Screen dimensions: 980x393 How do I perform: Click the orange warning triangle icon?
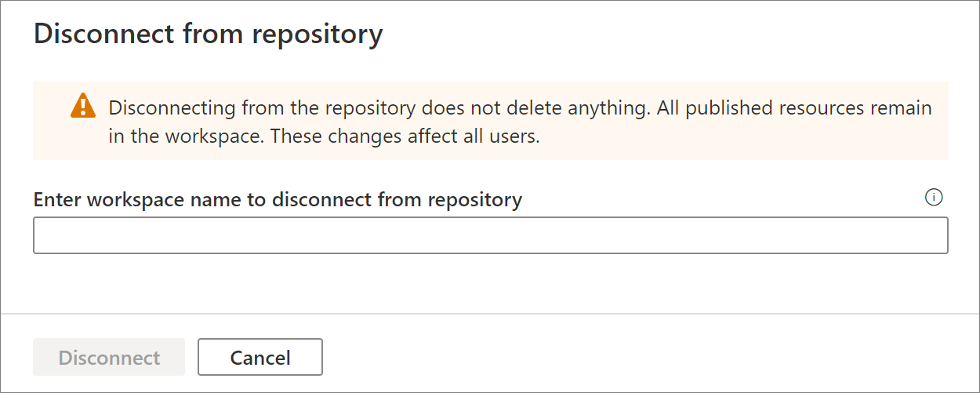pyautogui.click(x=82, y=106)
